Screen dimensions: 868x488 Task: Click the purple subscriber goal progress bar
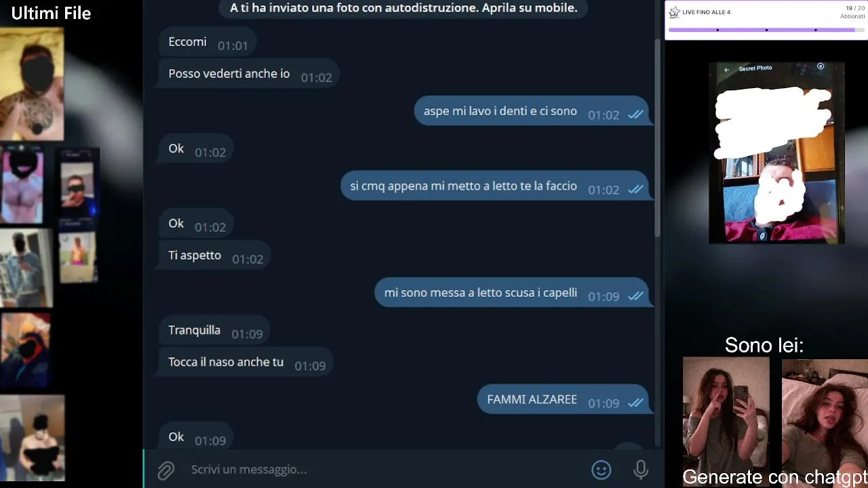tap(766, 30)
